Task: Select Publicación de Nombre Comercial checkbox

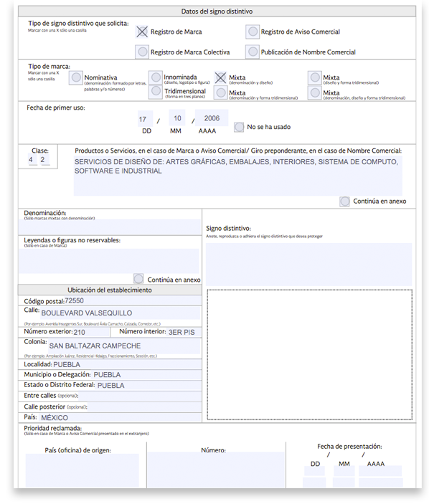Action: (x=253, y=52)
